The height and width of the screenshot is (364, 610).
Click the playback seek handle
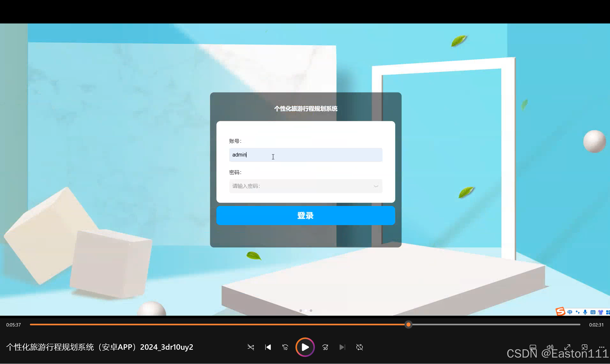(x=408, y=325)
